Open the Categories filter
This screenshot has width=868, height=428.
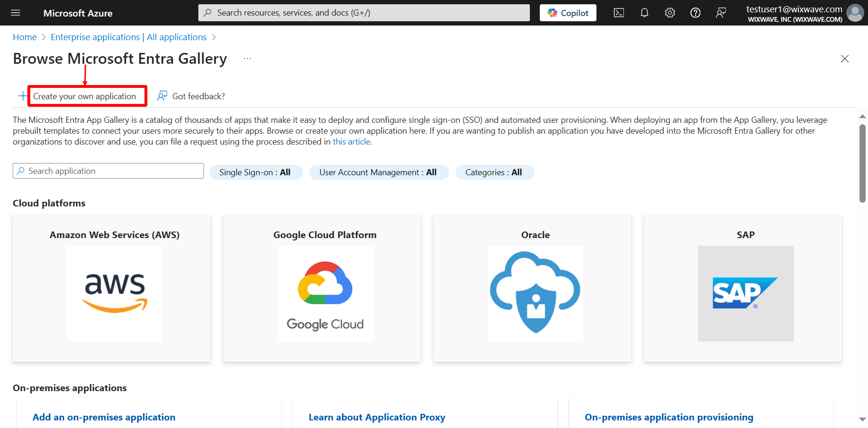click(494, 172)
